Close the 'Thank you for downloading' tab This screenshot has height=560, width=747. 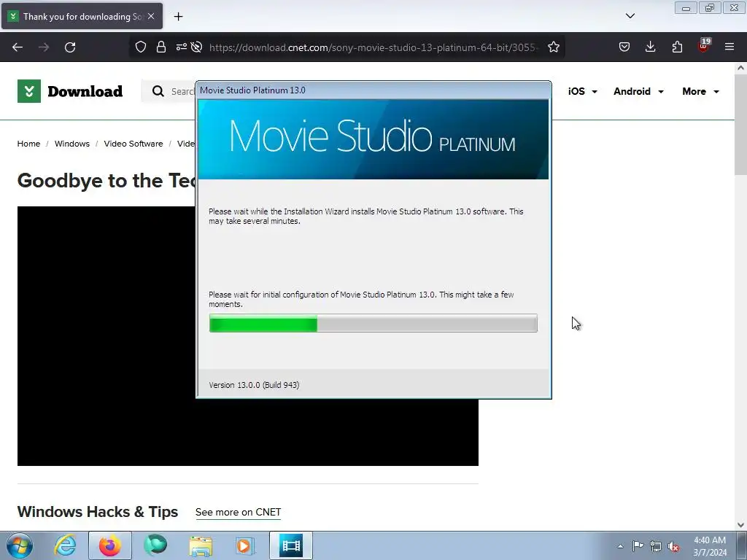tap(151, 16)
